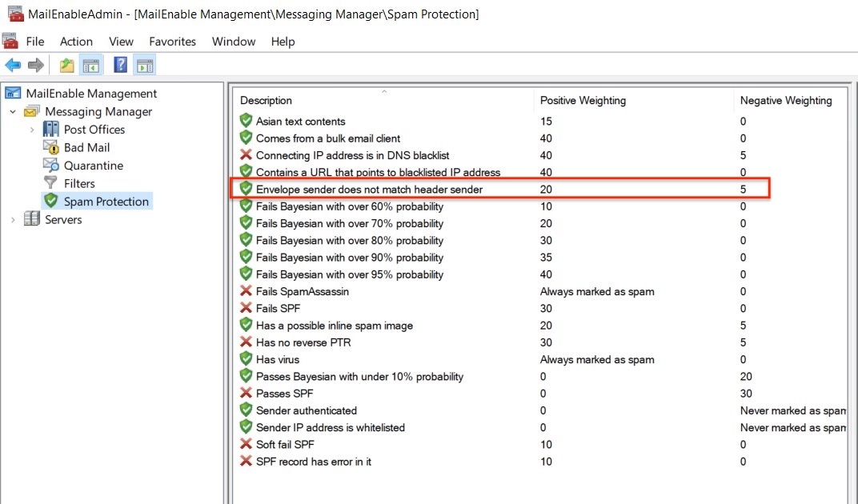Screen dimensions: 858x504
Task: Select 'Envelope sender does not match header sender' row
Action: tap(500, 189)
